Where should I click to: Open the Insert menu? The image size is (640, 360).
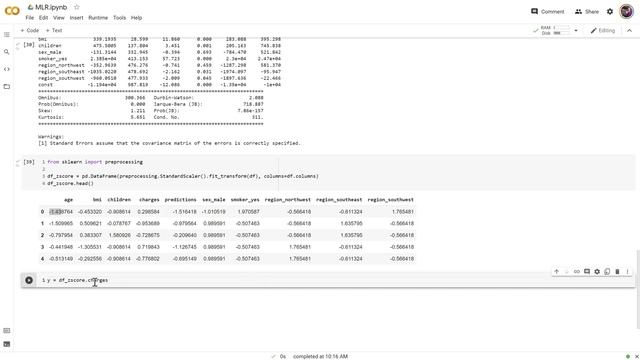pos(76,18)
